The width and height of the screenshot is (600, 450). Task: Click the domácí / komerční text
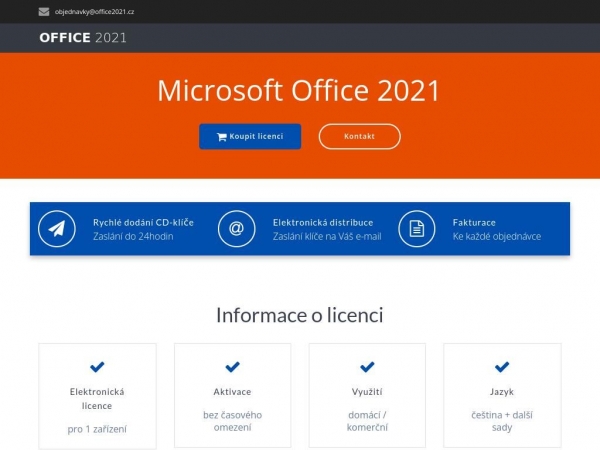[367, 421]
